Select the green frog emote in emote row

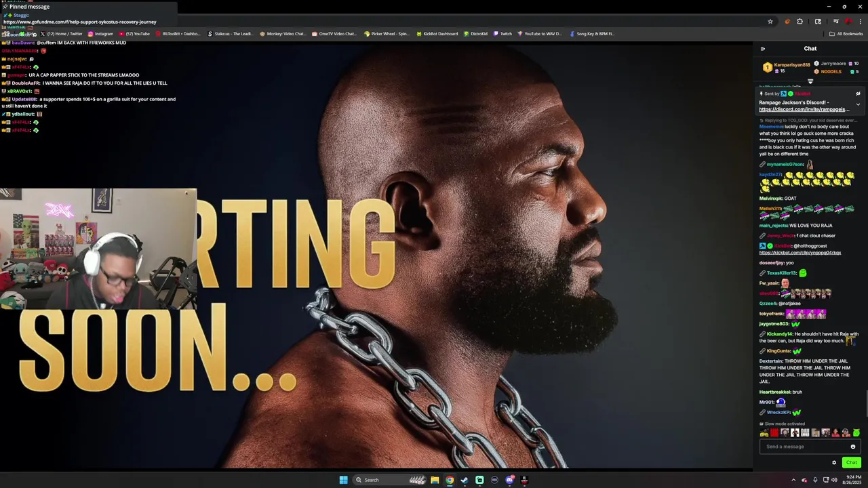coord(856,432)
